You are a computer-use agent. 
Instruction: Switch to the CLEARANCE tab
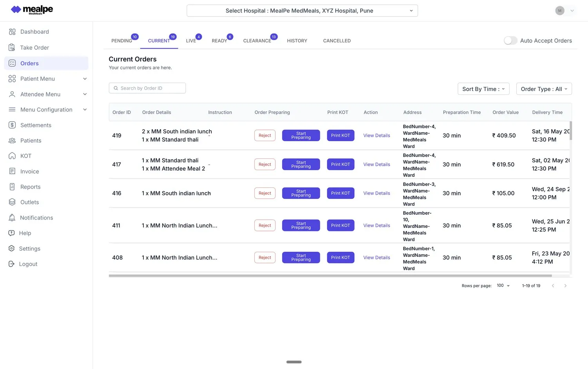tap(257, 41)
